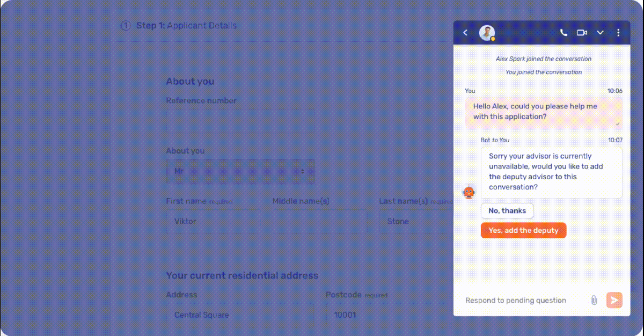Start a voice call from chat header
The width and height of the screenshot is (644, 336).
tap(563, 33)
